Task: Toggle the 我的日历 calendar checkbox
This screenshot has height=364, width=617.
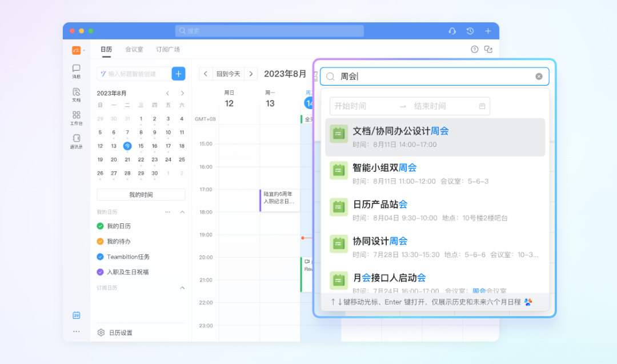Action: tap(101, 226)
